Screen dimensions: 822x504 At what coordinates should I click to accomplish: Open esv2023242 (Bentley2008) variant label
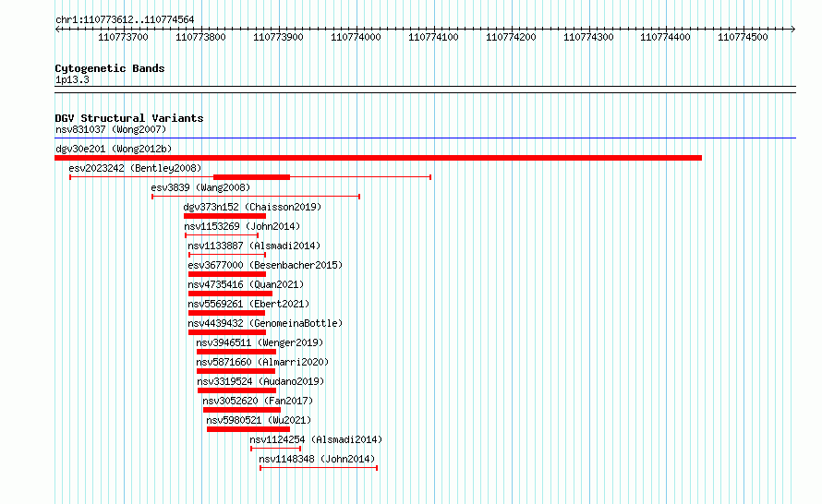(x=135, y=168)
